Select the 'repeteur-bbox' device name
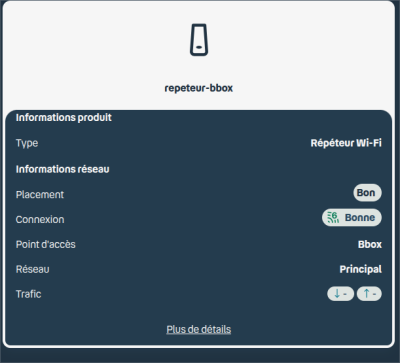This screenshot has height=363, width=400. point(199,88)
